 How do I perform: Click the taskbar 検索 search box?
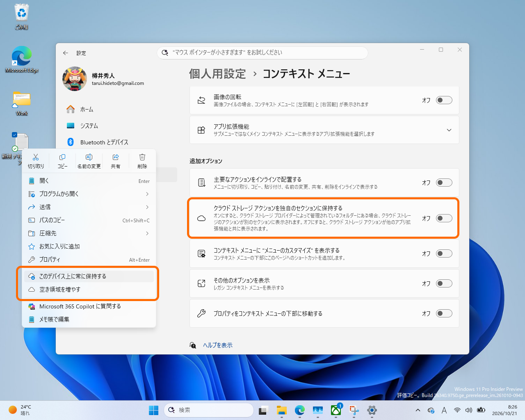(209, 410)
